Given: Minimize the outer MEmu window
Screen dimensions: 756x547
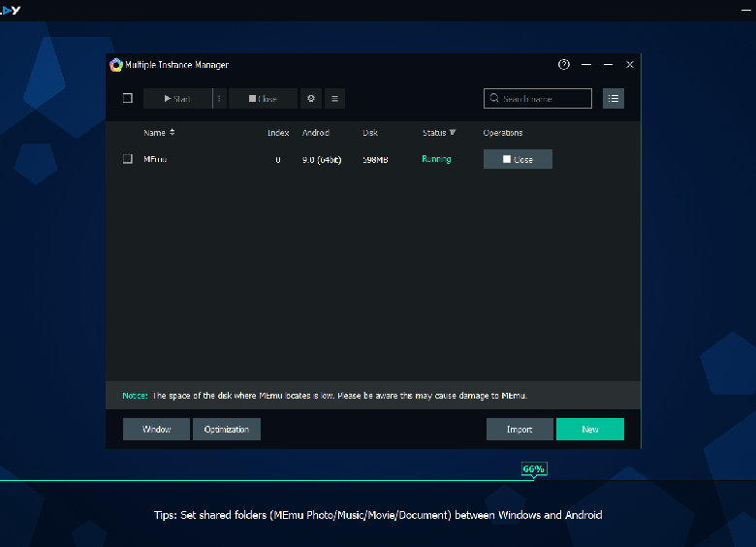Looking at the screenshot, I should click(746, 10).
